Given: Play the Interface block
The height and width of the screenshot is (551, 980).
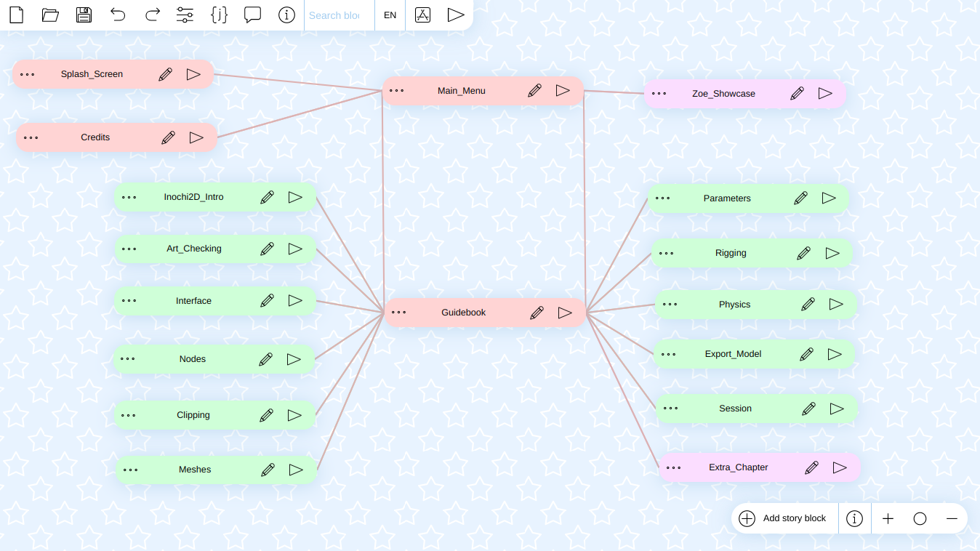Looking at the screenshot, I should (295, 301).
